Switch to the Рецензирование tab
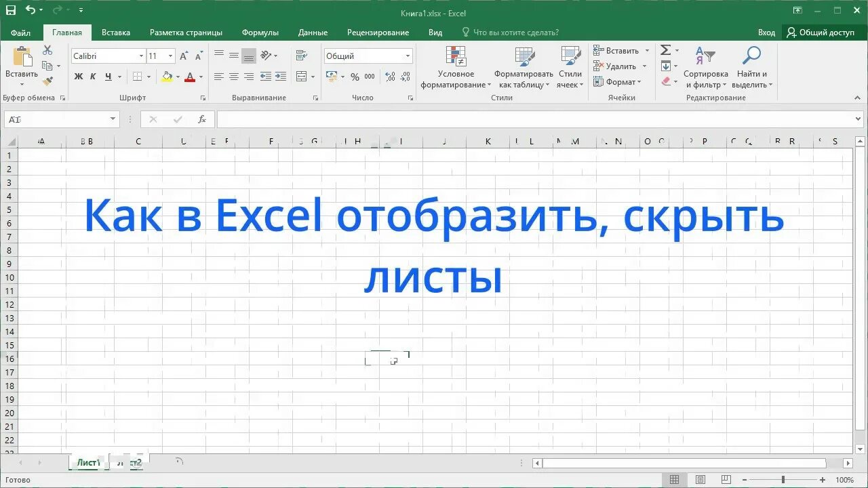Viewport: 868px width, 488px height. [378, 33]
